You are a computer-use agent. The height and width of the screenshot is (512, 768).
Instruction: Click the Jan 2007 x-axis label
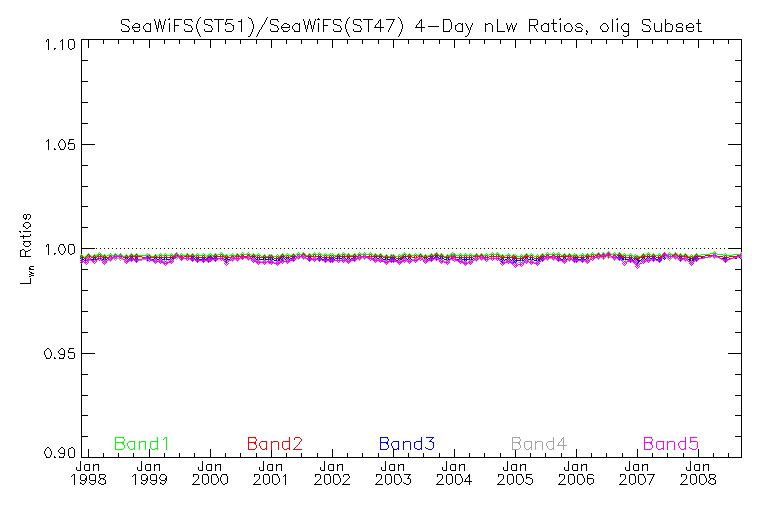click(637, 473)
